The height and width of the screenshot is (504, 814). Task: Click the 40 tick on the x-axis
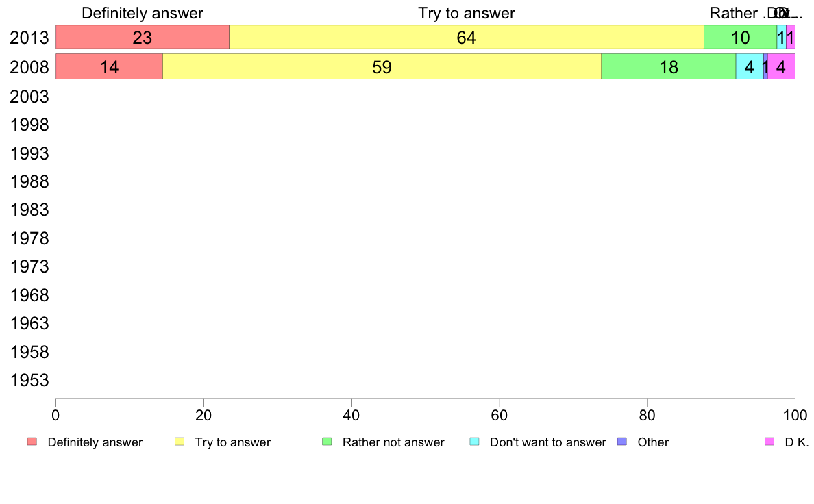click(351, 415)
